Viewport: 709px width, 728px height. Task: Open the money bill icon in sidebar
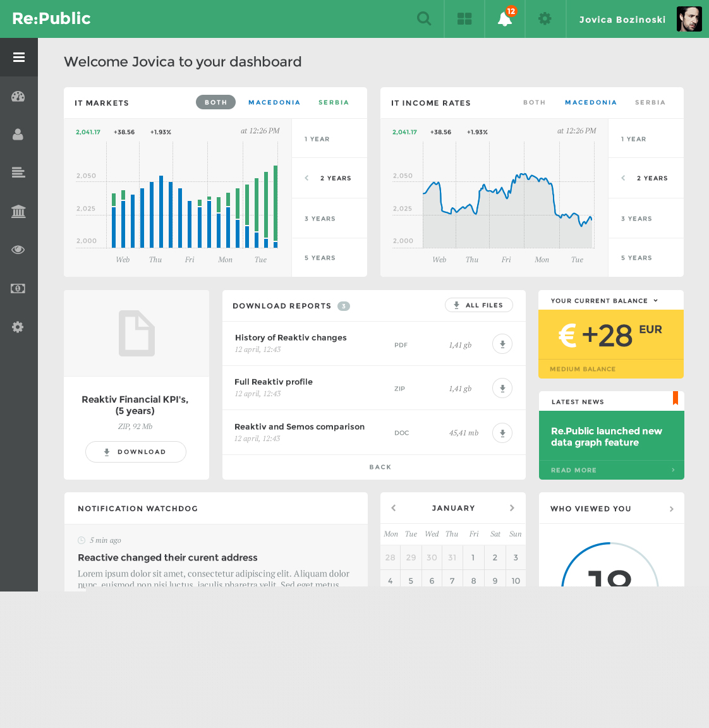pyautogui.click(x=18, y=288)
